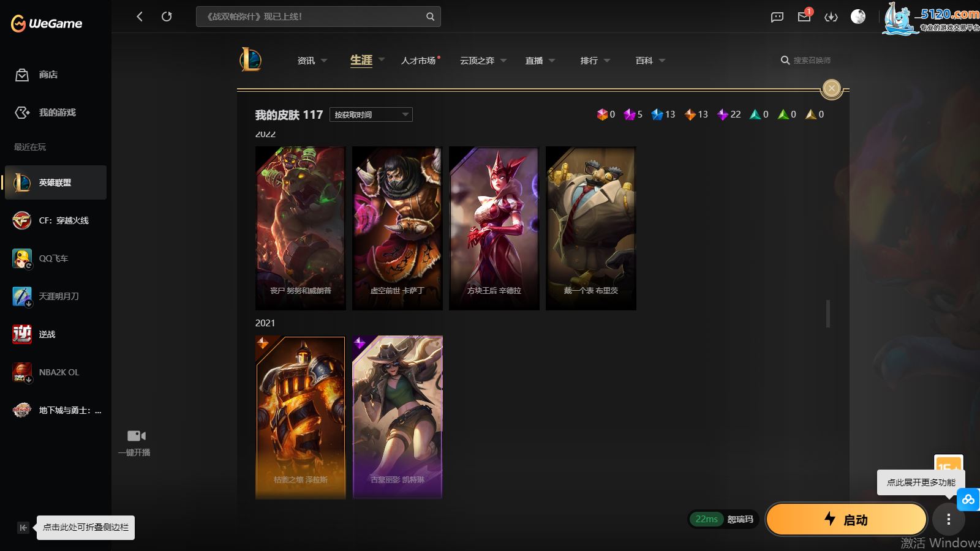Screen dimensions: 980x551
Task: Click the green triangle icon with count 0
Action: coord(783,114)
